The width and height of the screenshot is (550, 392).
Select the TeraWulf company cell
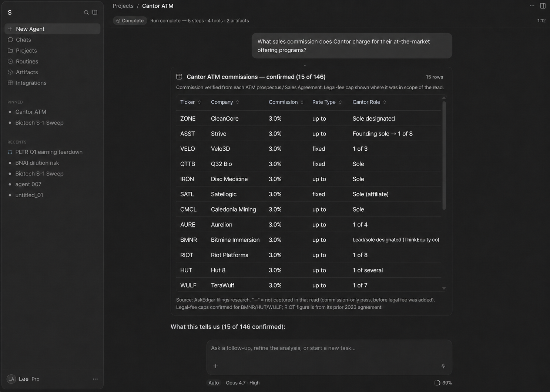click(222, 285)
